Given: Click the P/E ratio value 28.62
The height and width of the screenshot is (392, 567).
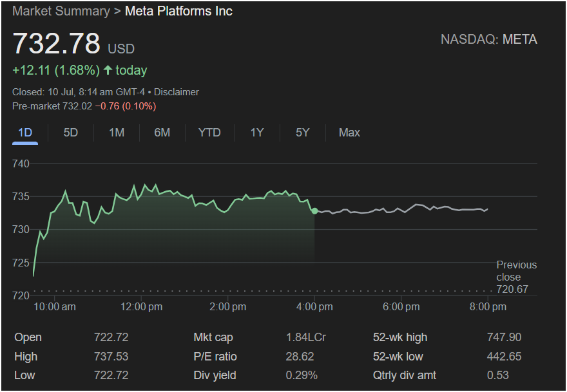Looking at the screenshot, I should pyautogui.click(x=300, y=357).
